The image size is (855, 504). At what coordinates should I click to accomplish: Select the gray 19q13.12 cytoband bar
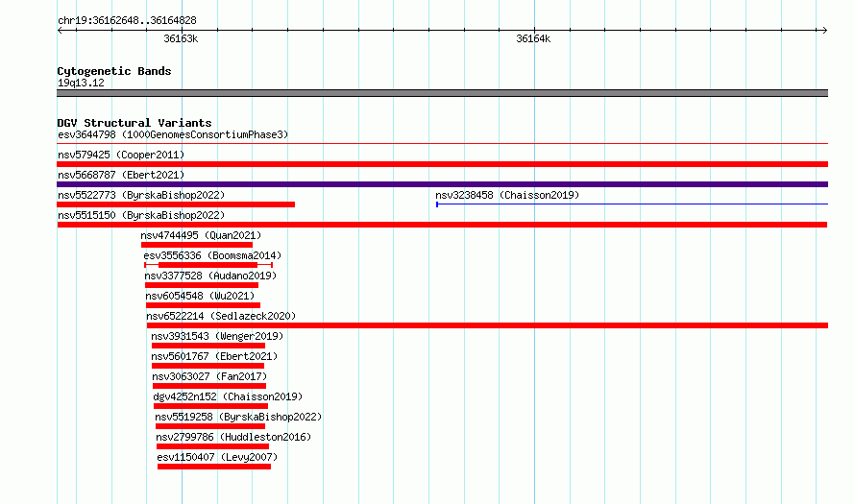pos(442,93)
